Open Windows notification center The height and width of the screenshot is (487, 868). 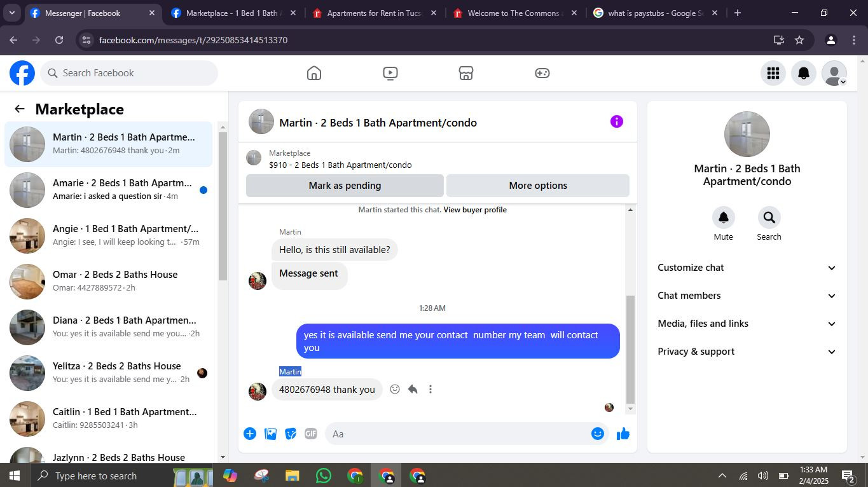click(848, 476)
